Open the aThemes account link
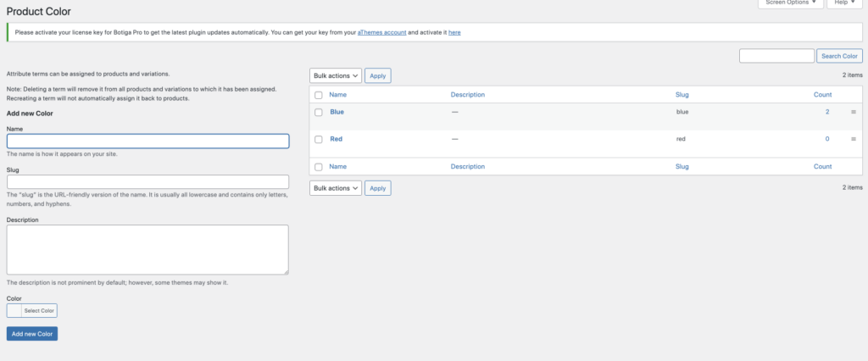 pos(382,33)
